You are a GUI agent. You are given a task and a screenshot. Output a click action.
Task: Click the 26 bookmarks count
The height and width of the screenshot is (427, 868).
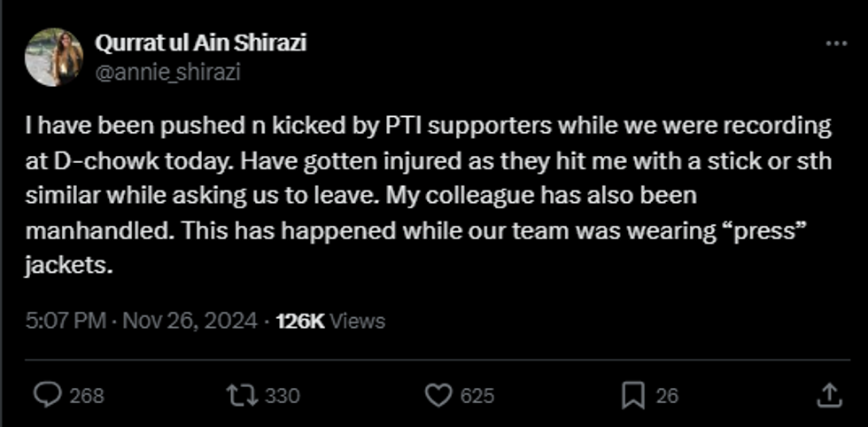pyautogui.click(x=667, y=396)
